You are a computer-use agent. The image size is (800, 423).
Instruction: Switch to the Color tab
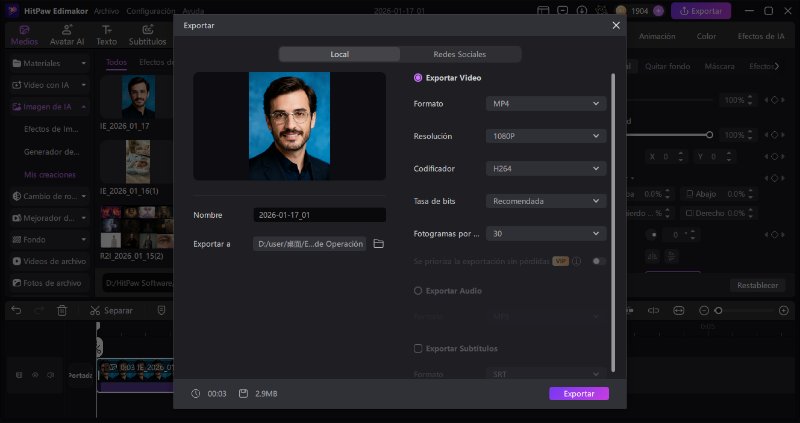pyautogui.click(x=706, y=36)
